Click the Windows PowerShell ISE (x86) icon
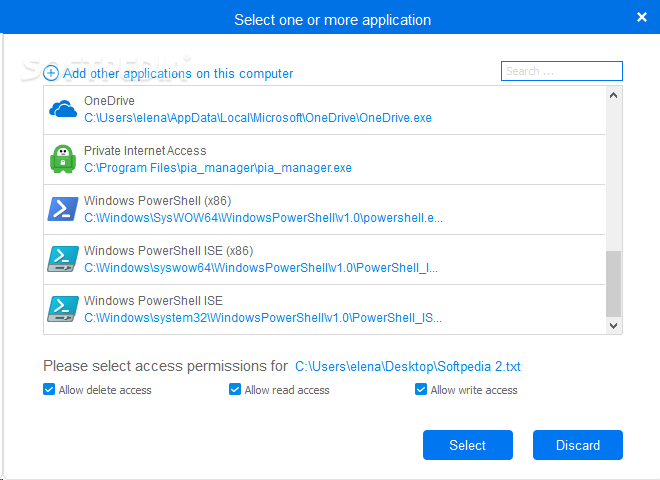The height and width of the screenshot is (480, 660). pos(63,259)
